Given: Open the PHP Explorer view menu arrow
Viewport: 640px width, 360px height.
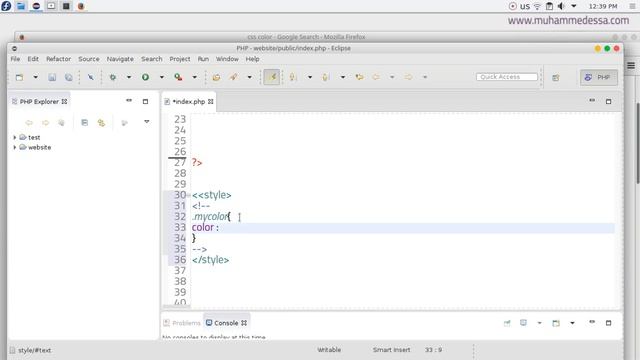Looking at the screenshot, I should (147, 122).
